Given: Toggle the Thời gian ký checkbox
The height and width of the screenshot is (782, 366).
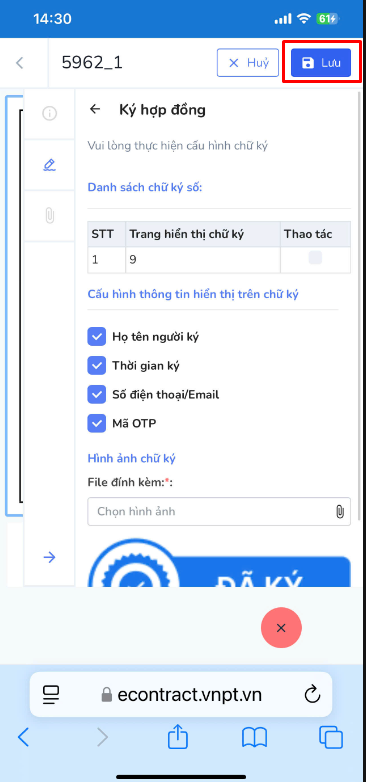Looking at the screenshot, I should point(97,366).
